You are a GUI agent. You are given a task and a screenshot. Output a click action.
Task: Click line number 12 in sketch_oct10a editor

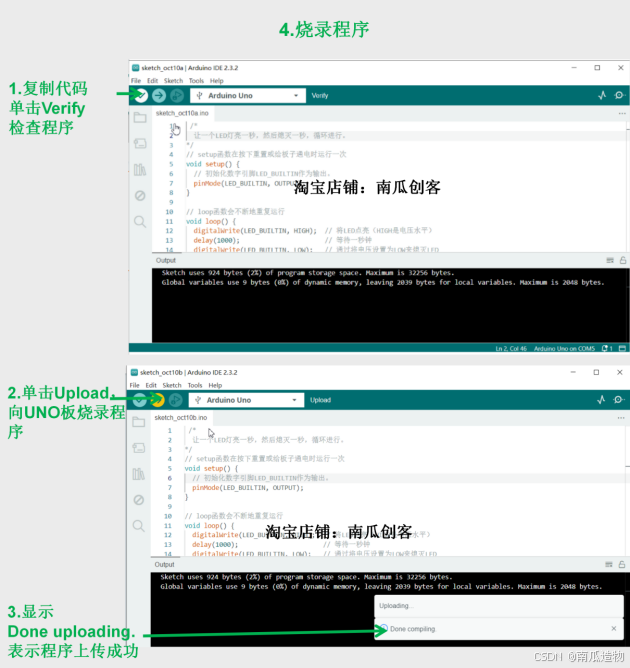(169, 230)
